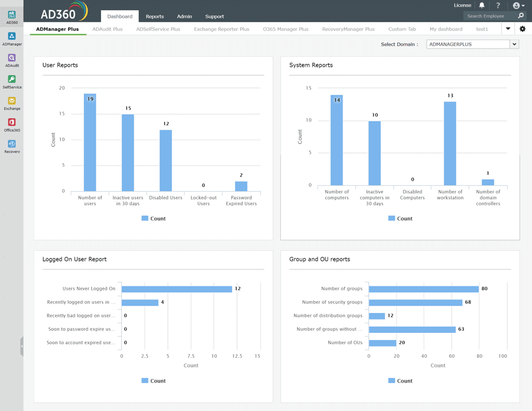Select the ADAudit Plus sub-tab

point(108,29)
